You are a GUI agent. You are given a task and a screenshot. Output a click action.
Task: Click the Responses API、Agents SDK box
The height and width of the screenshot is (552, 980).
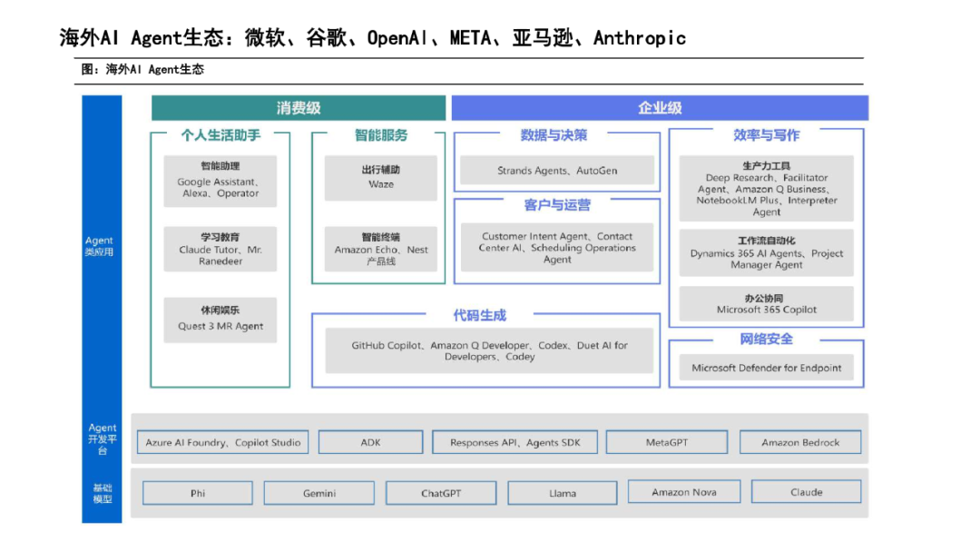click(515, 442)
